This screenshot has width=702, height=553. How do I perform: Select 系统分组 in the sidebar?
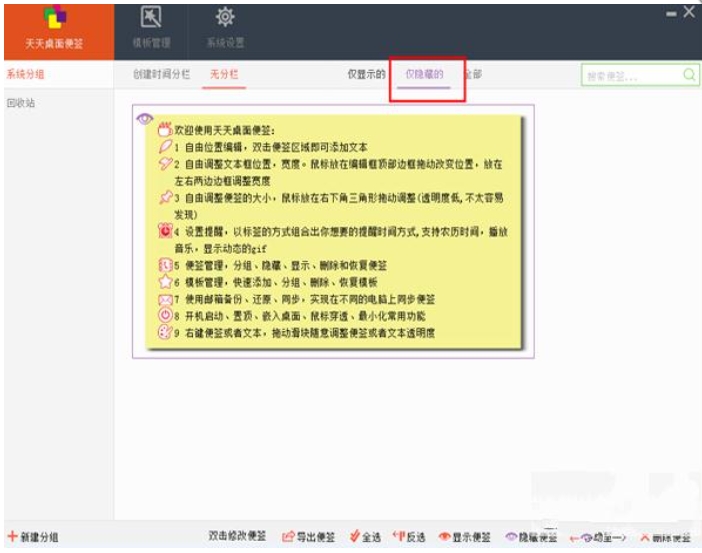26,74
